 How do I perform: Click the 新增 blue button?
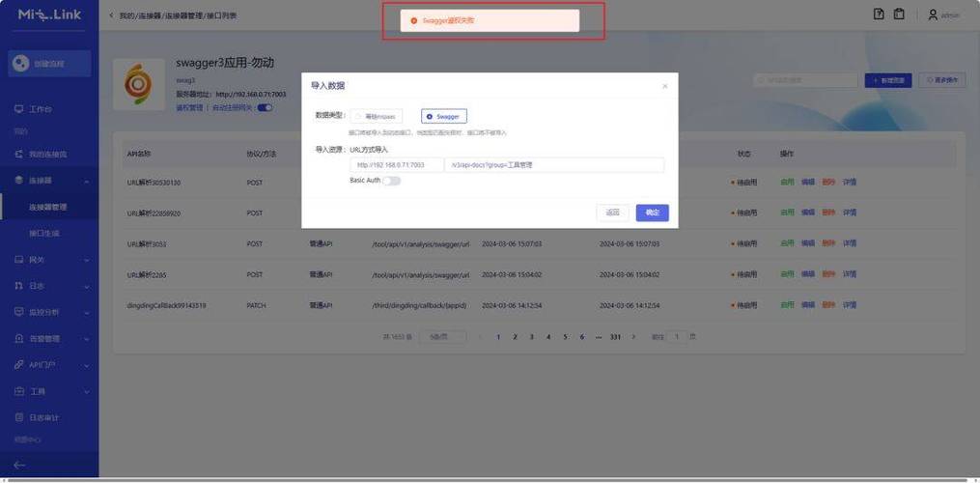pos(888,80)
